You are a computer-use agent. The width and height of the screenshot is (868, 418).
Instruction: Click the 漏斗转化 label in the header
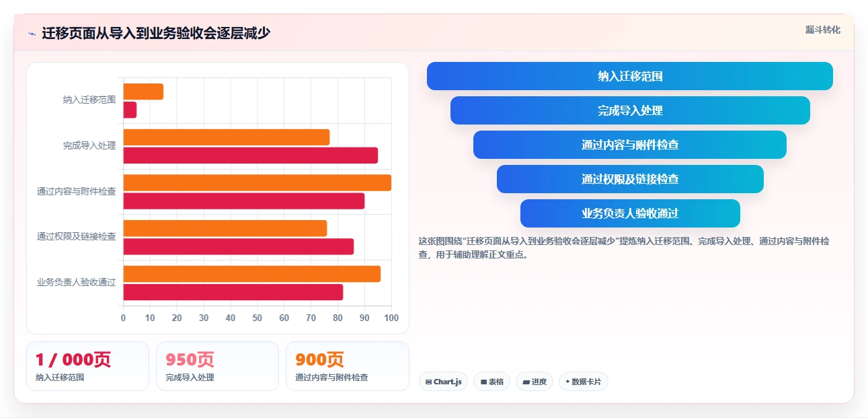pos(823,30)
